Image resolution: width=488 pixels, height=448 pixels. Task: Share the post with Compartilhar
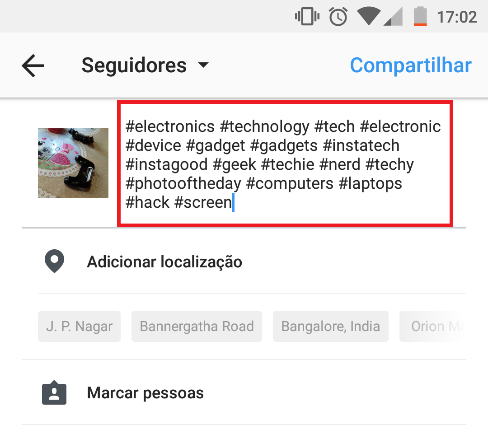411,65
